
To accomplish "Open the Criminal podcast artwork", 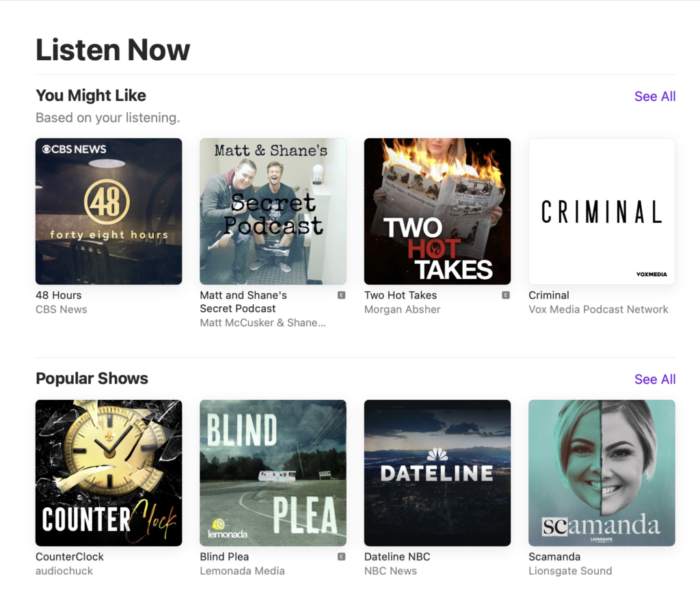I will pyautogui.click(x=602, y=211).
